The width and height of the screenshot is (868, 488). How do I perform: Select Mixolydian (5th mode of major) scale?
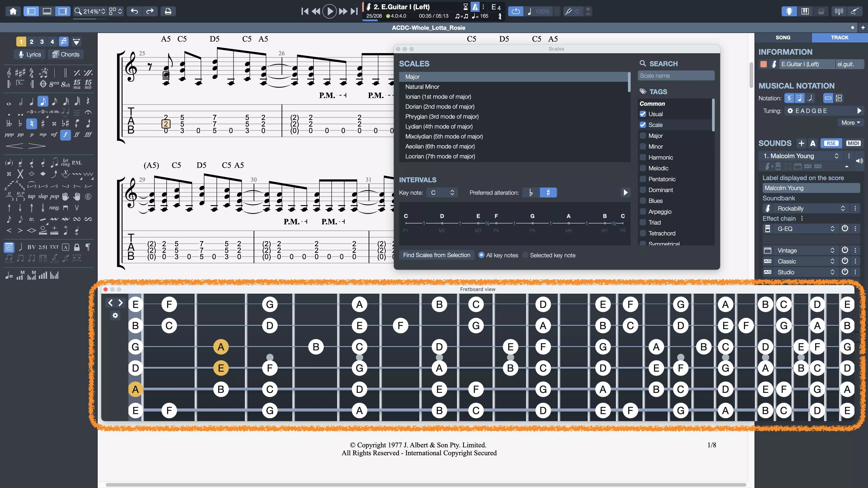(x=513, y=136)
